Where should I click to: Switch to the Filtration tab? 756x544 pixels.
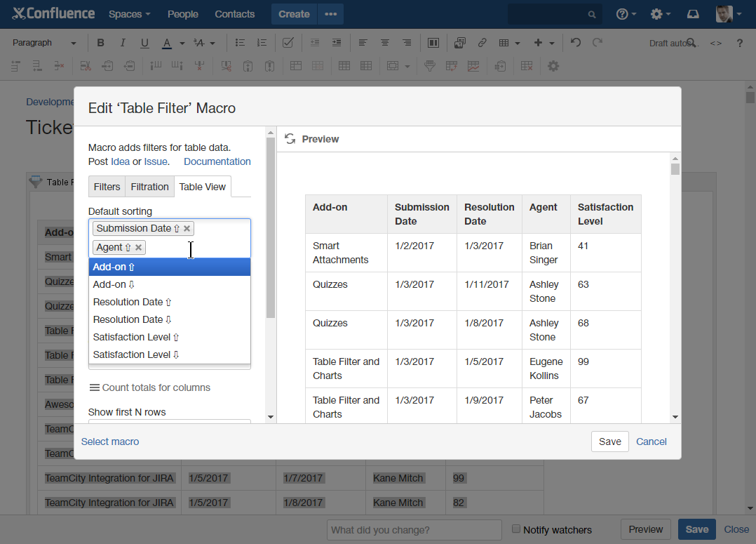(149, 187)
